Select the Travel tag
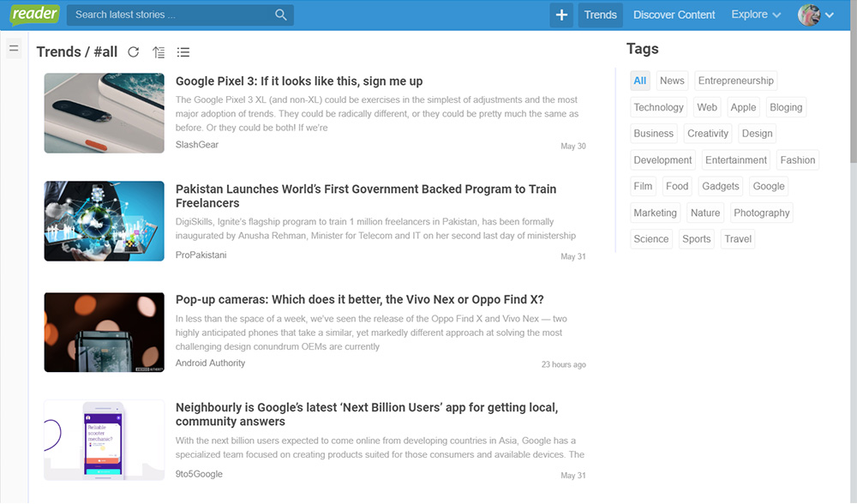The height and width of the screenshot is (504, 857). pos(738,239)
